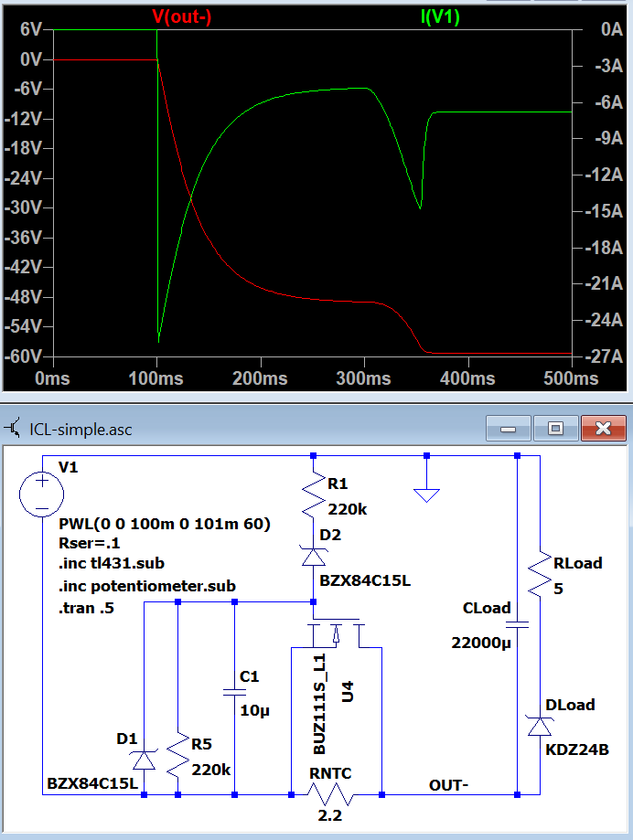
Task: Click the PWL(0 0 100m 0 101m 60) value
Action: (165, 524)
